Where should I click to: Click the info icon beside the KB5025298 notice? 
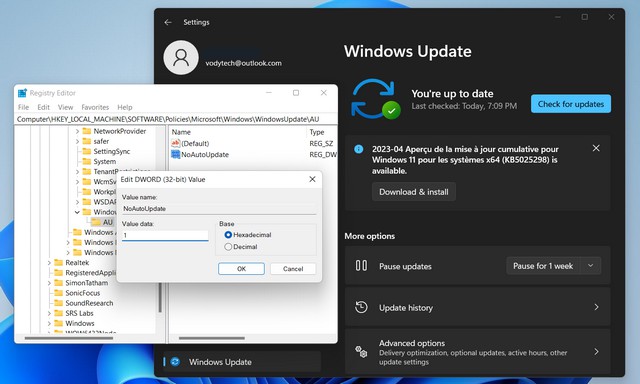coord(359,149)
